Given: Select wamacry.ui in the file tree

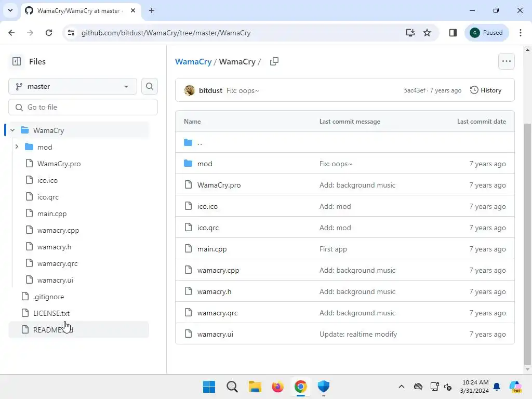Looking at the screenshot, I should click(55, 280).
